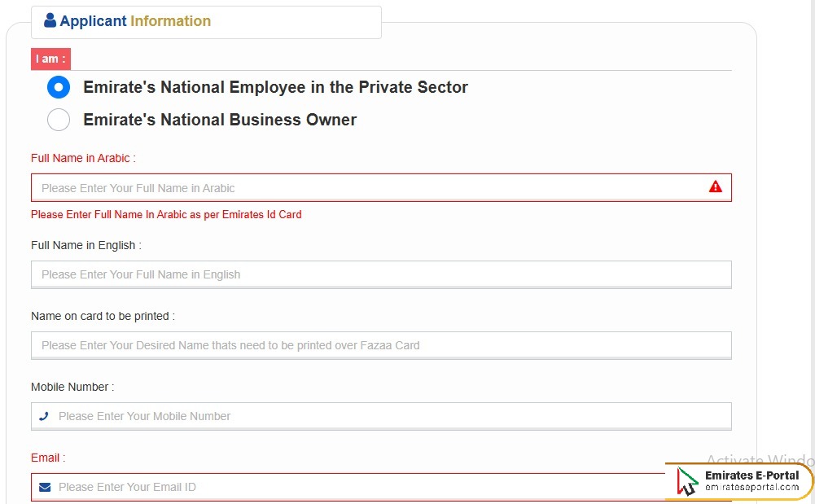Click the Mobile Number input box
Image resolution: width=815 pixels, height=504 pixels.
pyautogui.click(x=326, y=416)
